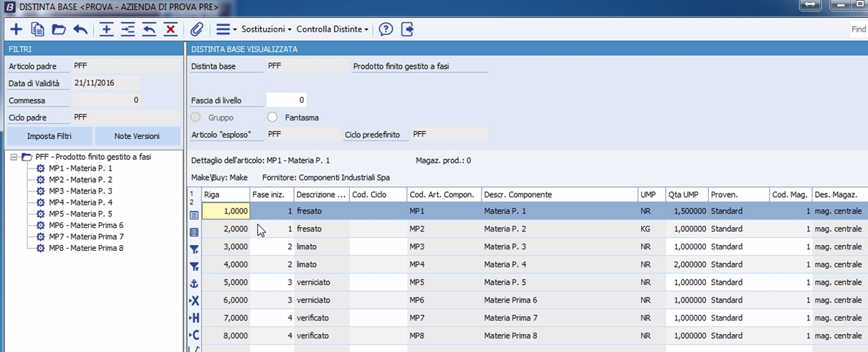
Task: Click the duplicate document icon in toolbar
Action: tap(37, 29)
